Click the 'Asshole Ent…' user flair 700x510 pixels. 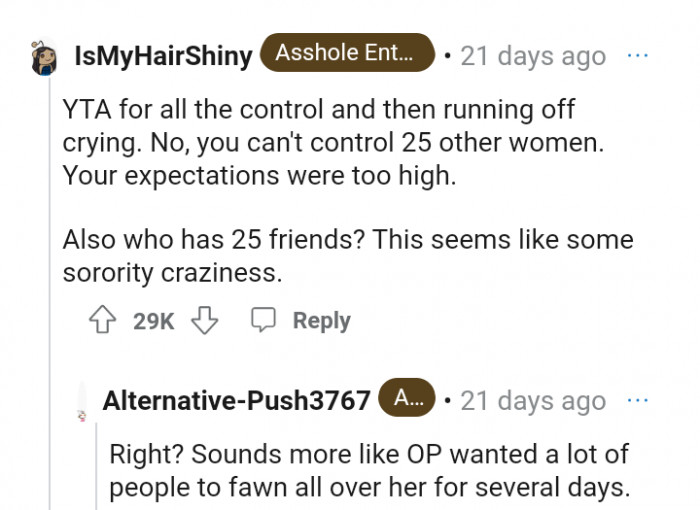tap(347, 54)
